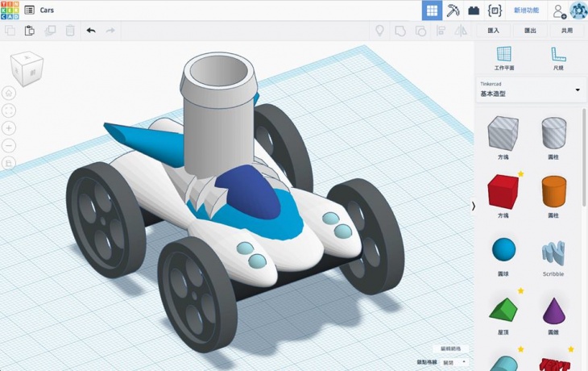Pick the orange 圓柱 cylinder shape
Screen dimensions: 588x371
[553, 194]
